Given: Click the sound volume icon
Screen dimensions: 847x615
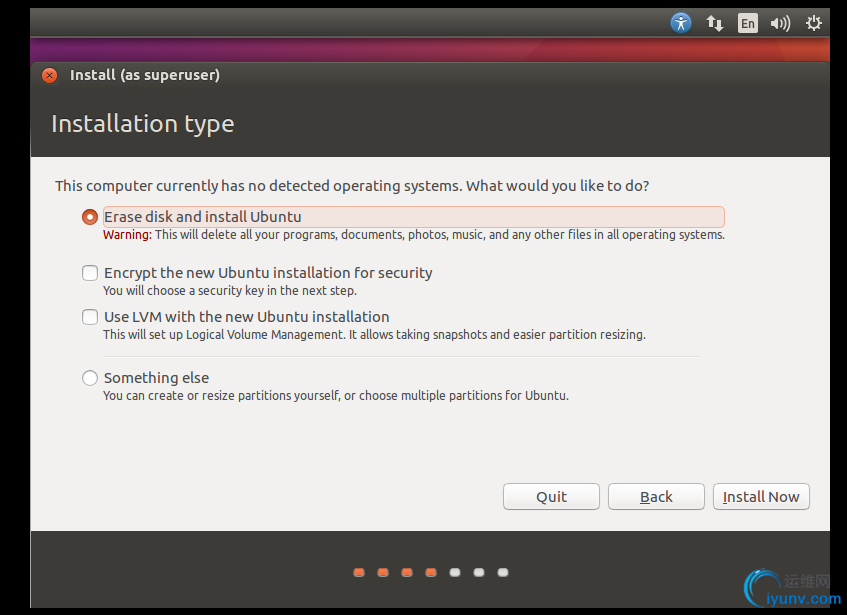Looking at the screenshot, I should [781, 23].
